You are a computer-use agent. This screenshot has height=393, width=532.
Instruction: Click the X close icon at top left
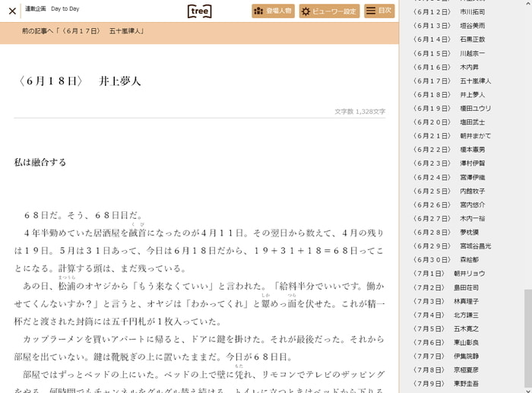coord(12,11)
